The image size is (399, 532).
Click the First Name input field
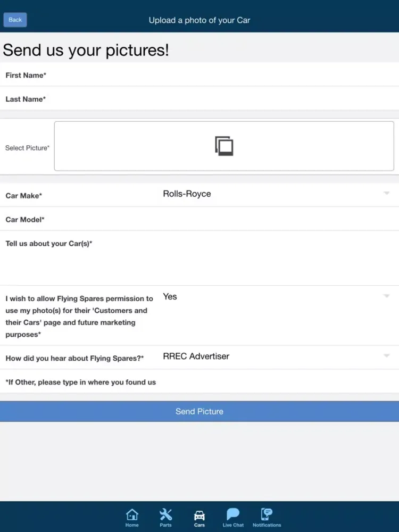point(199,74)
